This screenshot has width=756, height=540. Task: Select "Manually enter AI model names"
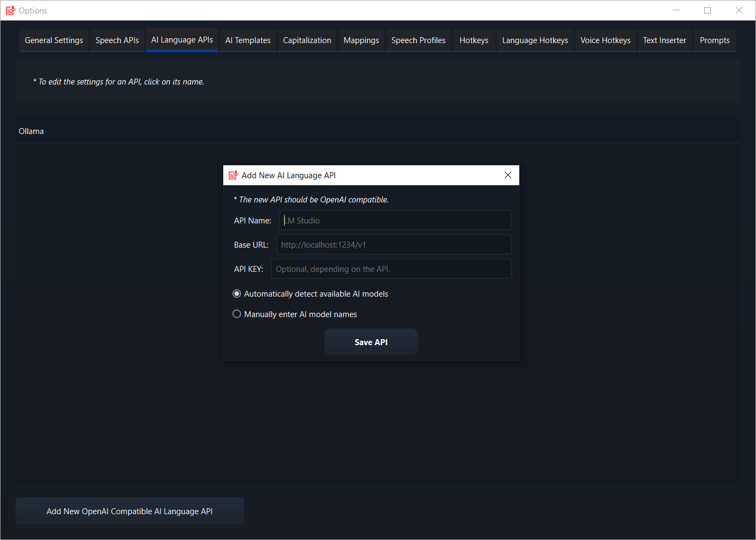237,314
